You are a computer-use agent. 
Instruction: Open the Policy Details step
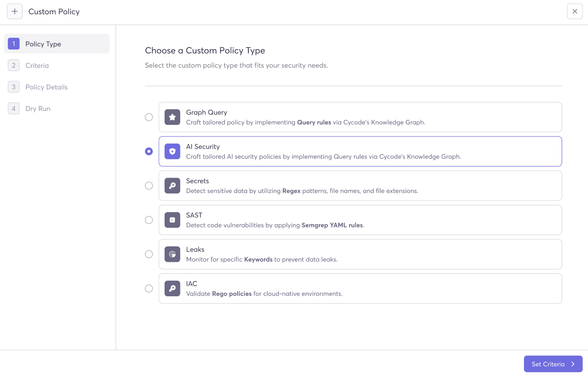pos(47,87)
